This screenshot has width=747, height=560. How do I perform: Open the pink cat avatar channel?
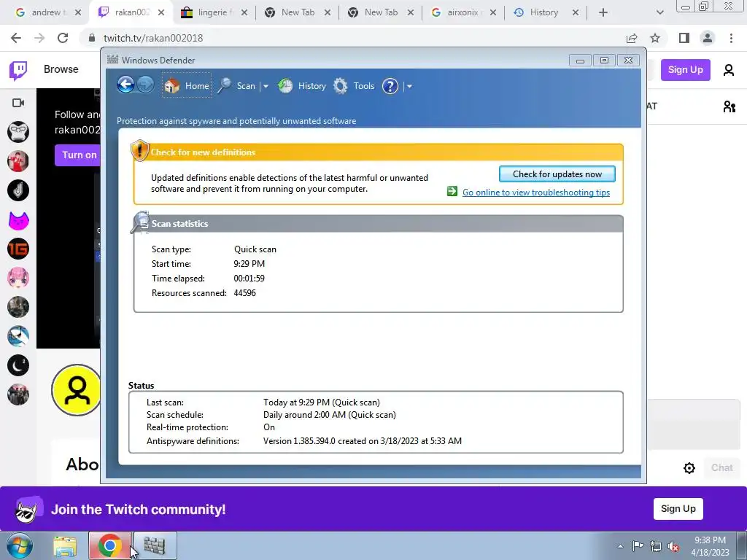[x=18, y=220]
